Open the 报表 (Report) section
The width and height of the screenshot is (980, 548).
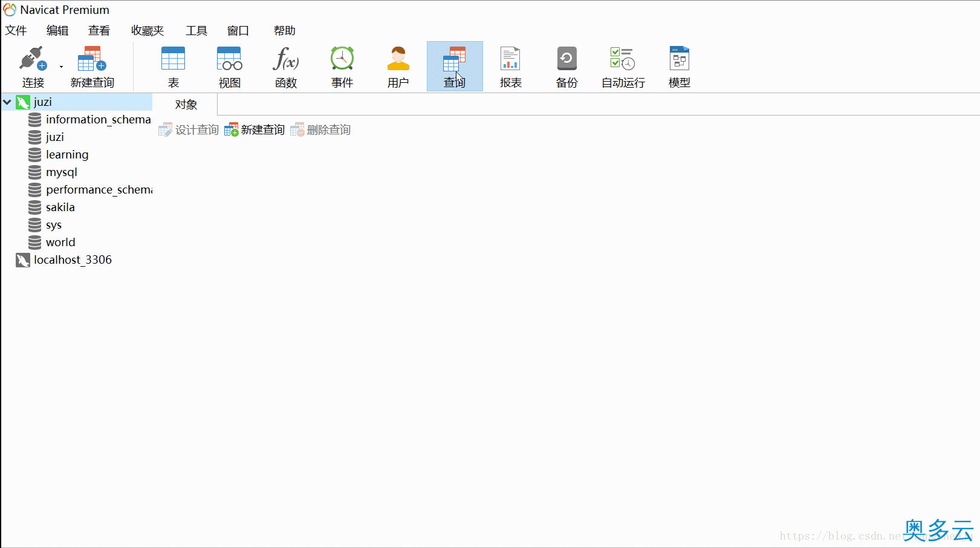[x=510, y=67]
